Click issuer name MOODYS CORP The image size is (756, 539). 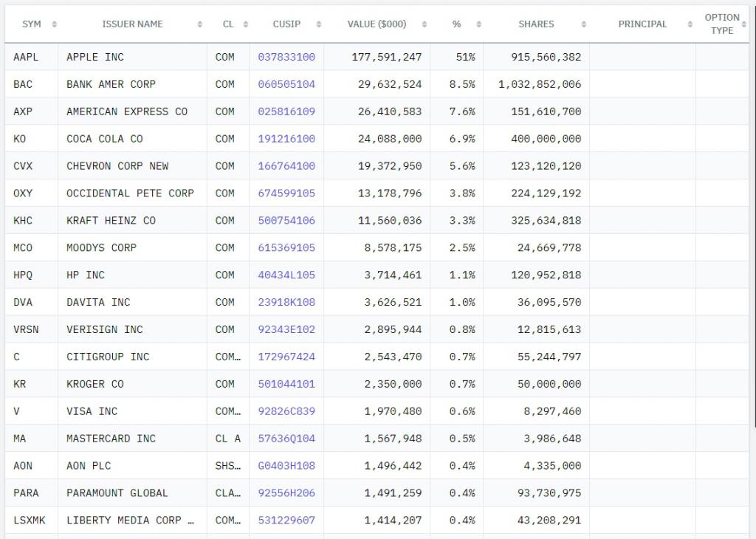pyautogui.click(x=101, y=248)
